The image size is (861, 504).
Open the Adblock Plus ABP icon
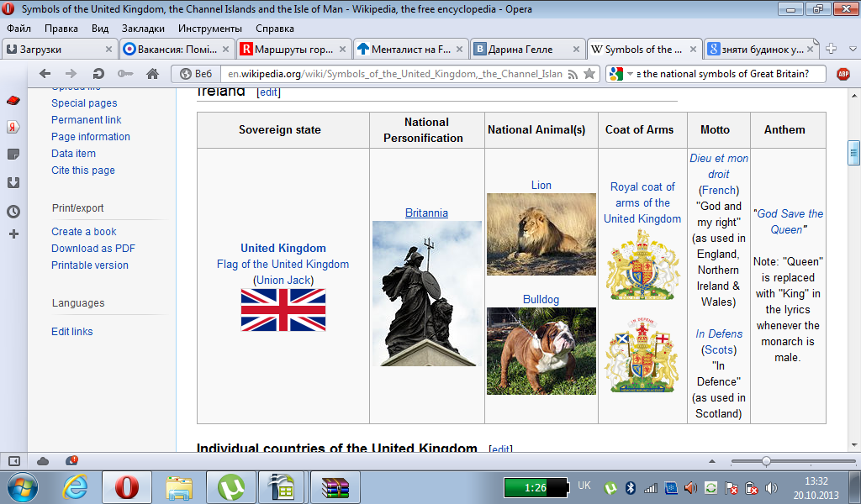pos(843,74)
